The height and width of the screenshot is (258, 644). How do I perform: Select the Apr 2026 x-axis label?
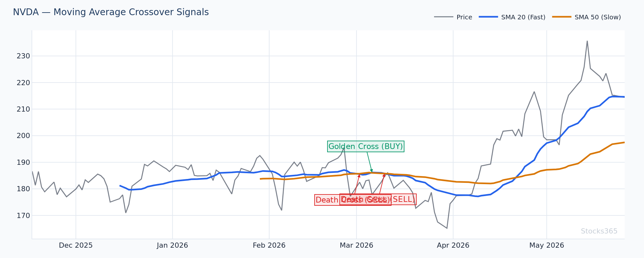click(x=453, y=245)
